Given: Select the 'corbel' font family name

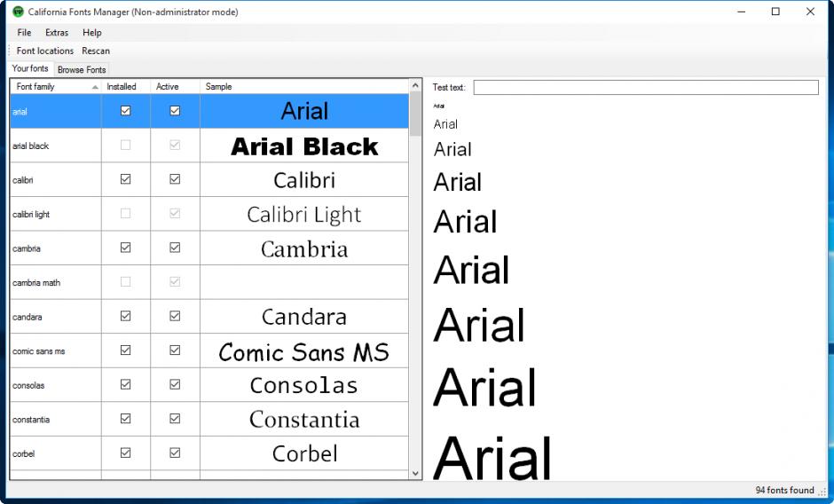Looking at the screenshot, I should click(x=23, y=454).
